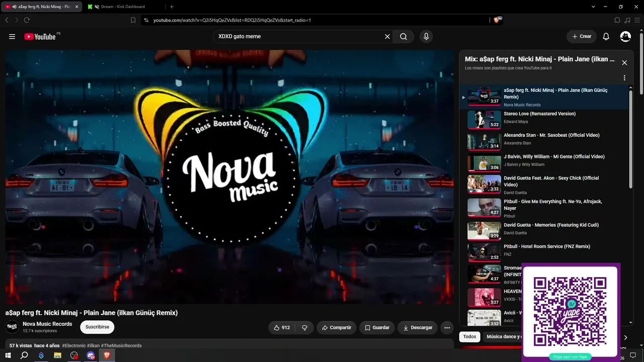The height and width of the screenshot is (362, 644).
Task: Select the Todos filter chip
Action: tap(469, 337)
